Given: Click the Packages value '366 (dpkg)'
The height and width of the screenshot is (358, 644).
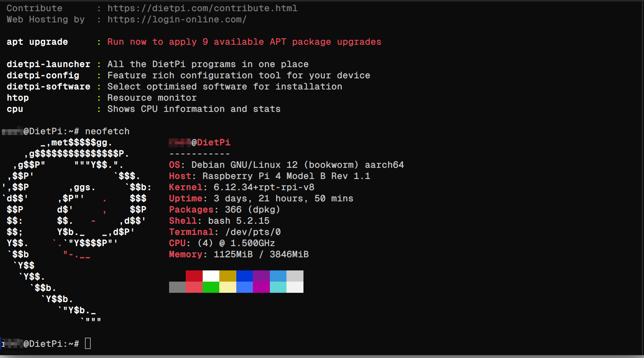Looking at the screenshot, I should (253, 209).
